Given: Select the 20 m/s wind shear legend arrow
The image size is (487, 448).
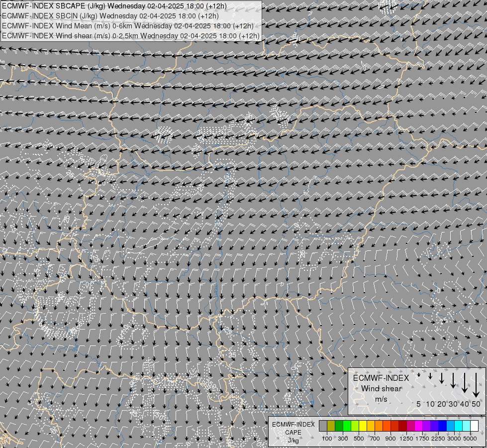Looking at the screenshot, I should pyautogui.click(x=442, y=378).
